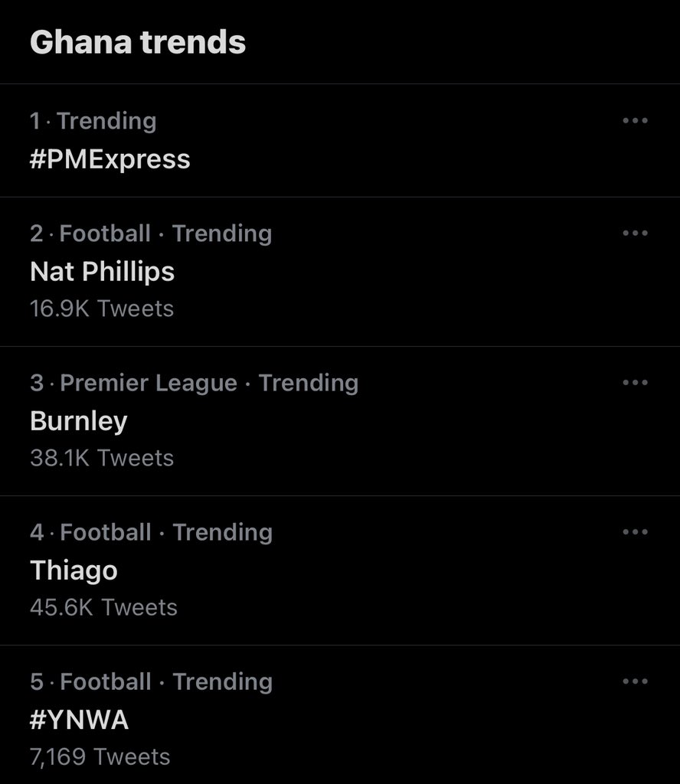This screenshot has height=784, width=680.
Task: Tap the 16.9K Tweets count
Action: click(102, 309)
